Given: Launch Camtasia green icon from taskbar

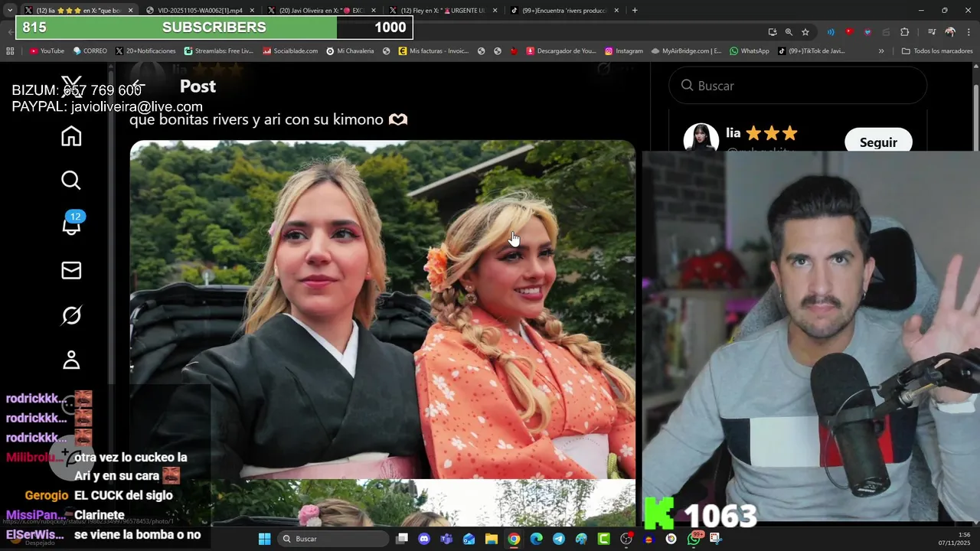Looking at the screenshot, I should point(603,539).
